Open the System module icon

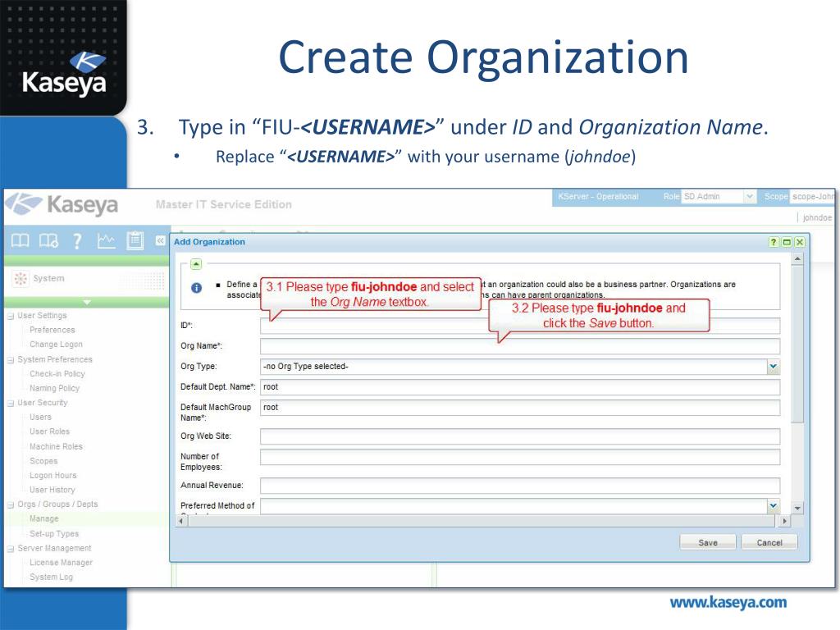[x=21, y=279]
